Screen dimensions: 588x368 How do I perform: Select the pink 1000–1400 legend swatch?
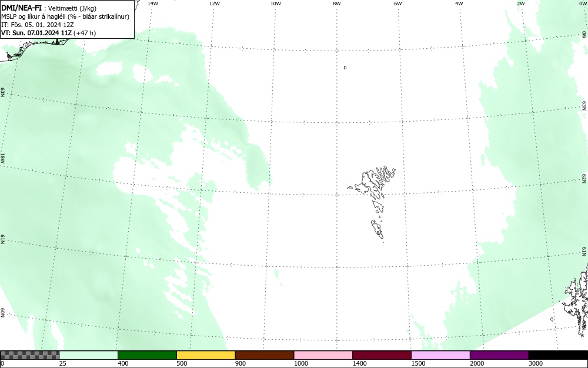coord(323,355)
